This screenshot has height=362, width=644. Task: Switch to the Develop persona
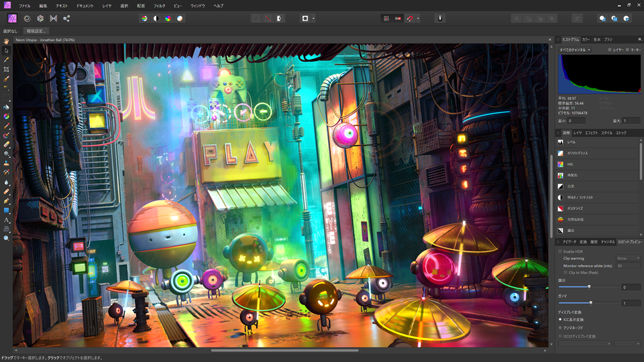click(x=40, y=19)
